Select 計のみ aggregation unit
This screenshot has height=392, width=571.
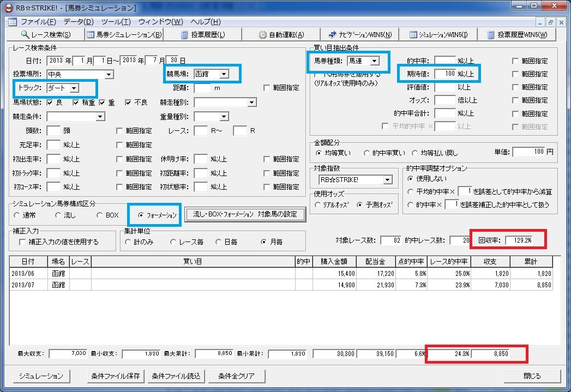coord(128,242)
